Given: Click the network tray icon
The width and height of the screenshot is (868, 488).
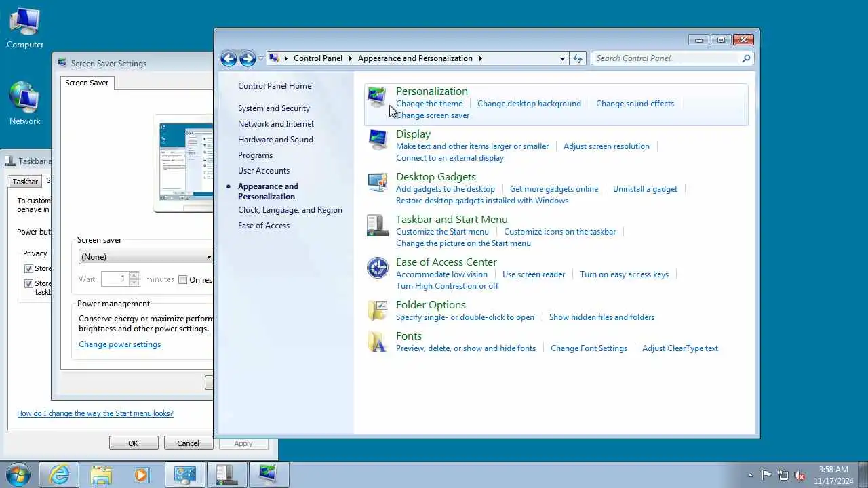Looking at the screenshot, I should pyautogui.click(x=783, y=475).
